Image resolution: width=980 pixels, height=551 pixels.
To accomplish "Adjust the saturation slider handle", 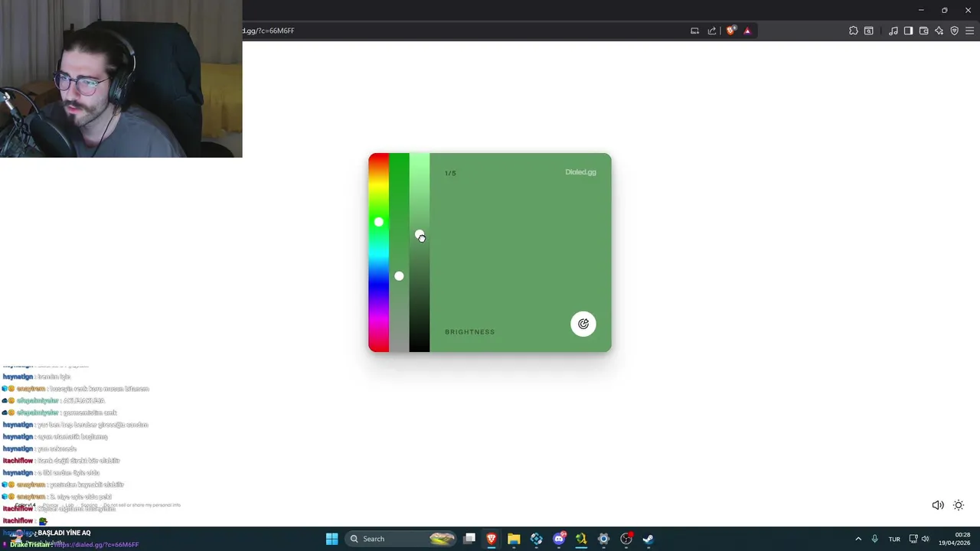I will pos(399,275).
